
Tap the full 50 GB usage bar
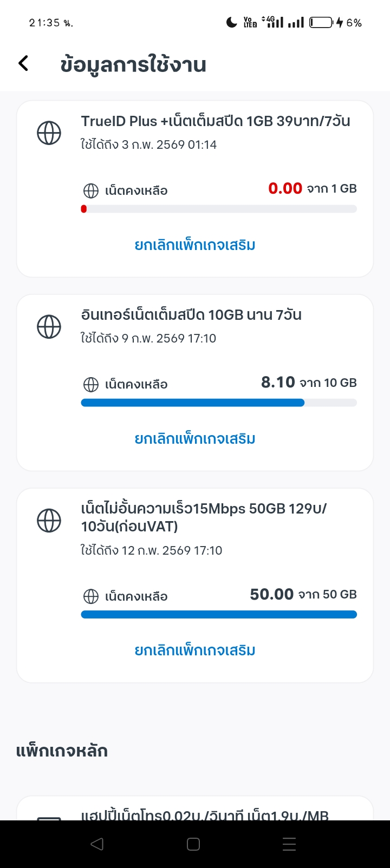pyautogui.click(x=219, y=614)
